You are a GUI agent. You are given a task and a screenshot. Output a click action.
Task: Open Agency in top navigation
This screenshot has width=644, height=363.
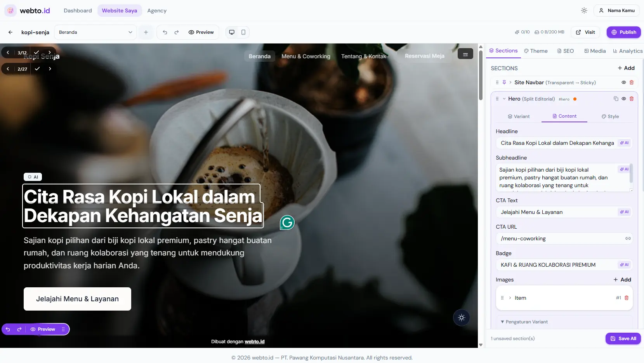[x=157, y=10]
